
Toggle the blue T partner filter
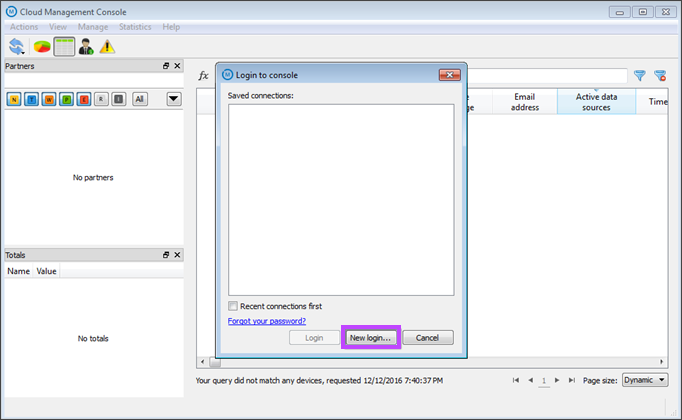pos(31,100)
